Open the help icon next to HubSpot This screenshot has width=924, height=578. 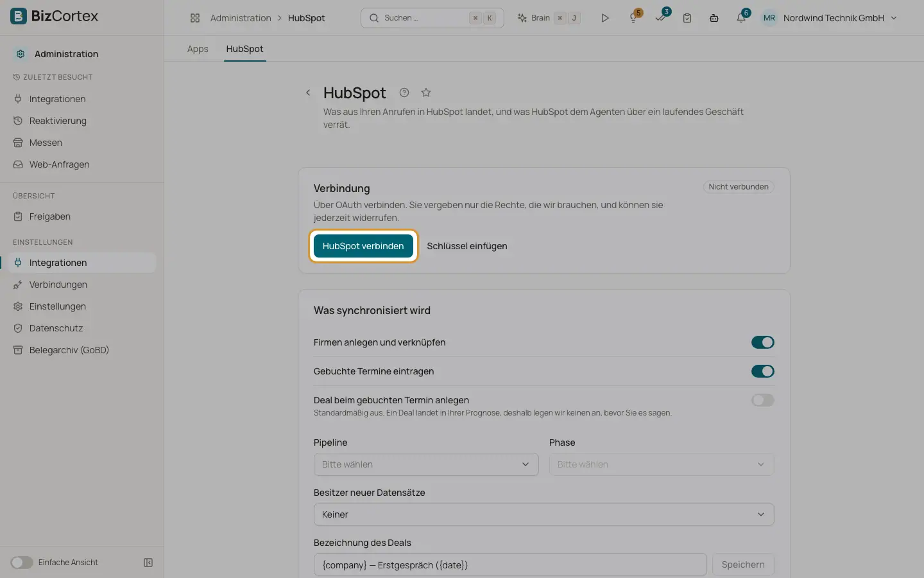[x=404, y=92]
